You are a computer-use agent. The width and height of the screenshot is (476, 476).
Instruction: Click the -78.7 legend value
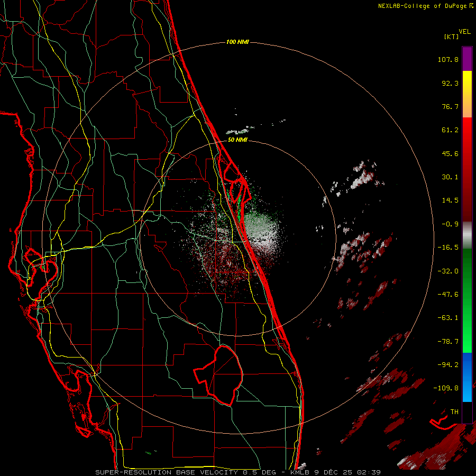point(448,342)
